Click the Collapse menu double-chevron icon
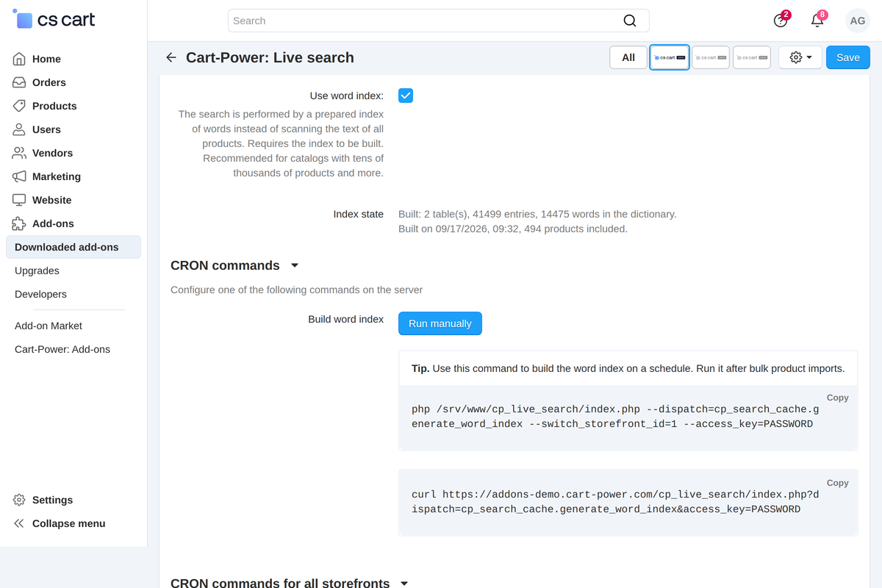The height and width of the screenshot is (588, 882). (19, 523)
